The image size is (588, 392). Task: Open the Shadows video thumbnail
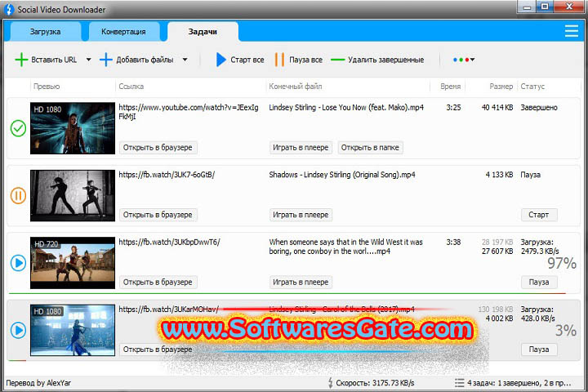(73, 195)
